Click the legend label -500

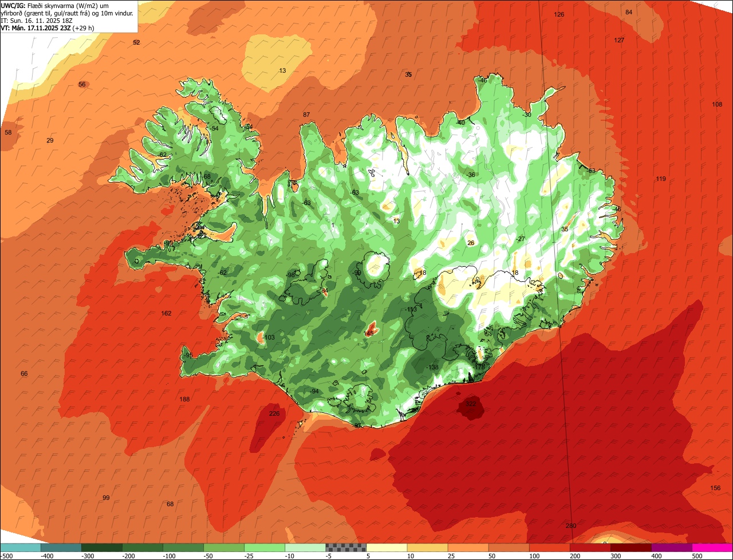[7, 555]
